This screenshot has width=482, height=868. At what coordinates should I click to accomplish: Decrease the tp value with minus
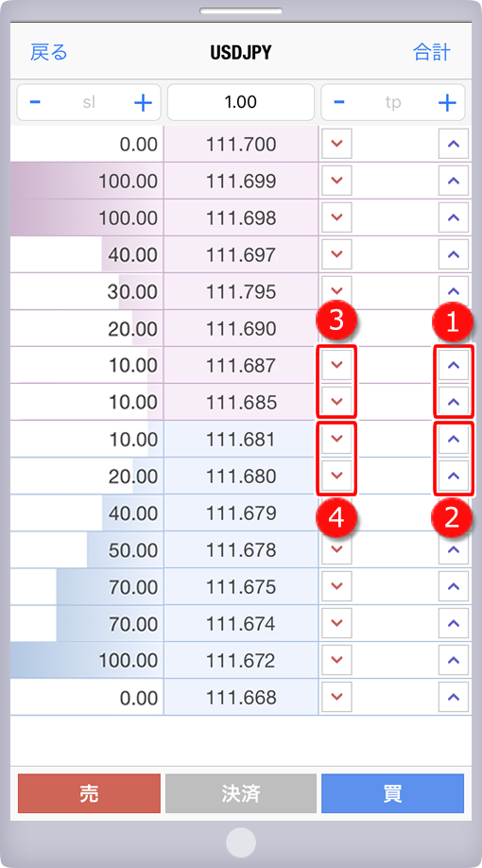click(x=340, y=102)
